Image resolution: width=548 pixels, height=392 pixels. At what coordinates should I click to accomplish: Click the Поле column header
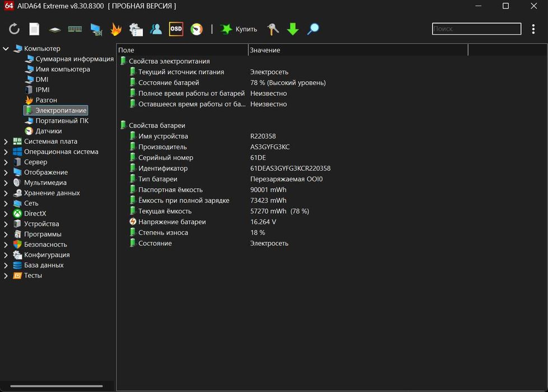coord(182,50)
